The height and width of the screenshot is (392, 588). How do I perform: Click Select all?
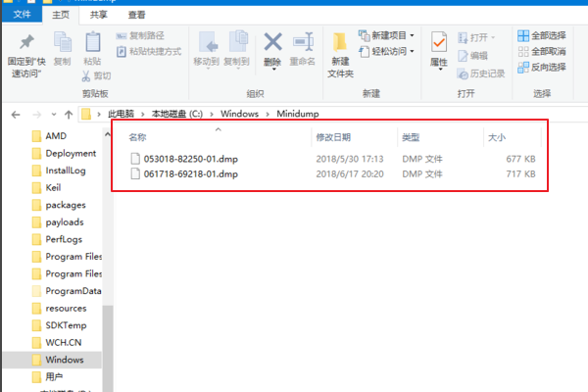(x=542, y=35)
